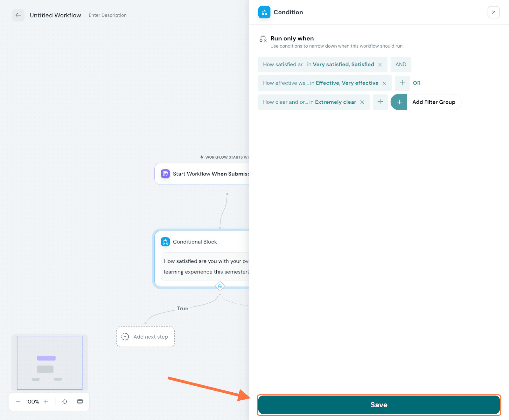Add condition after 'Extremely clear' filter
This screenshot has height=420, width=509.
pyautogui.click(x=380, y=102)
